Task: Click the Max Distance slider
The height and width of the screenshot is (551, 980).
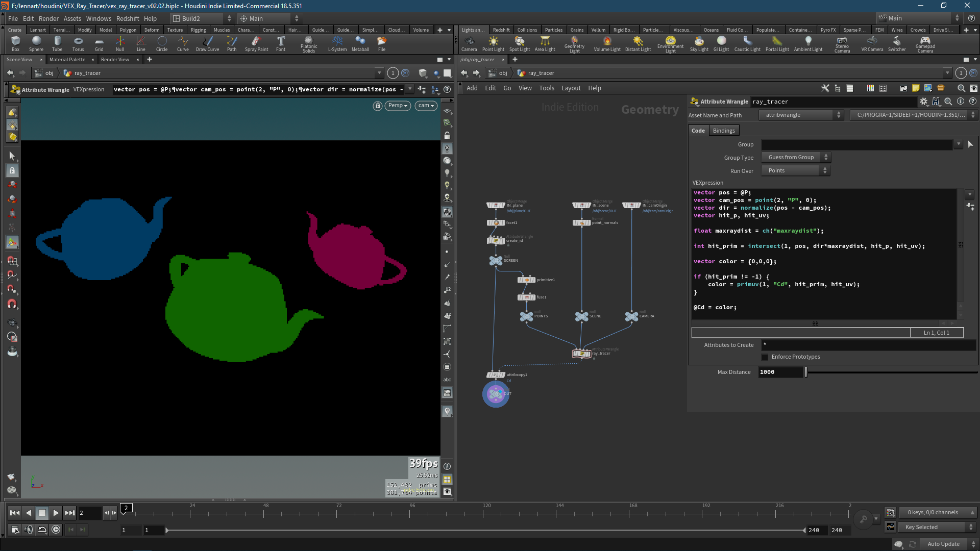Action: tap(891, 372)
